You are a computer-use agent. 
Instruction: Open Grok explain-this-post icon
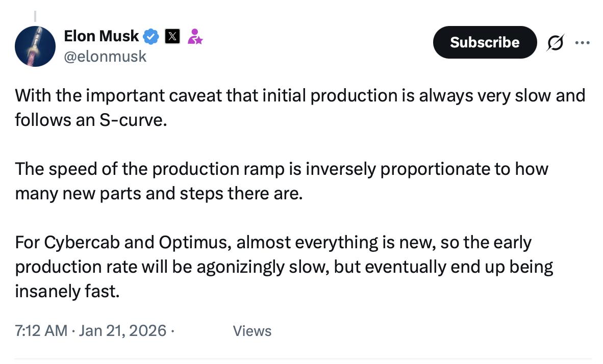[x=555, y=43]
